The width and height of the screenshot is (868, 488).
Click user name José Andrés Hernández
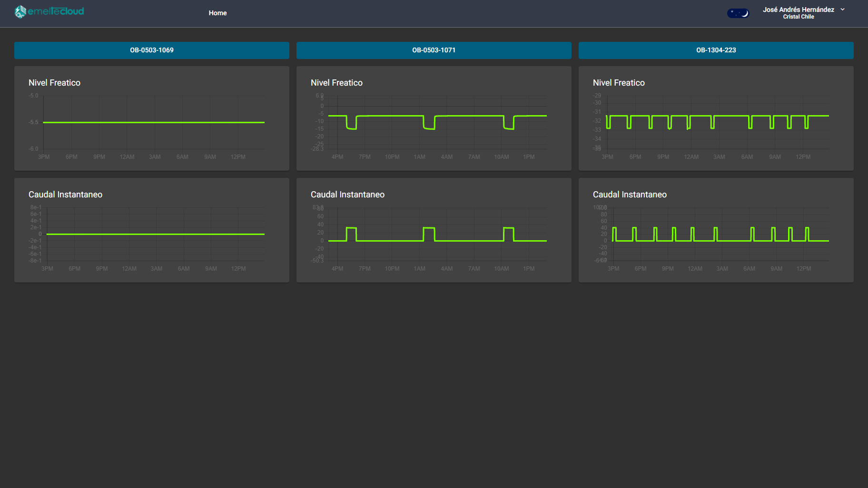pos(798,10)
